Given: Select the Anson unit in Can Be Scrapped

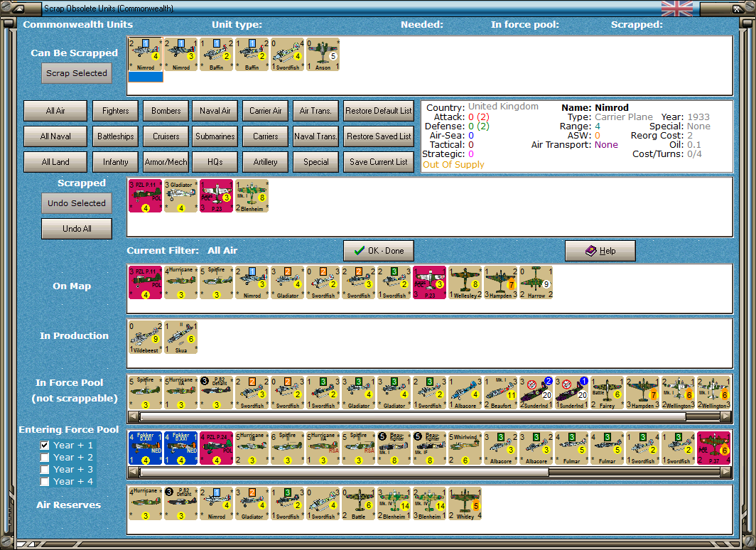Looking at the screenshot, I should click(x=323, y=55).
